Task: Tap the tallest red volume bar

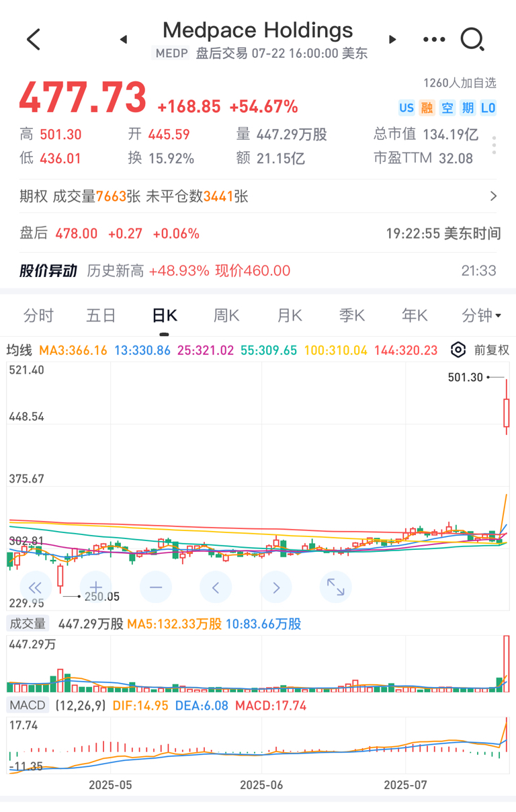Action: click(506, 663)
